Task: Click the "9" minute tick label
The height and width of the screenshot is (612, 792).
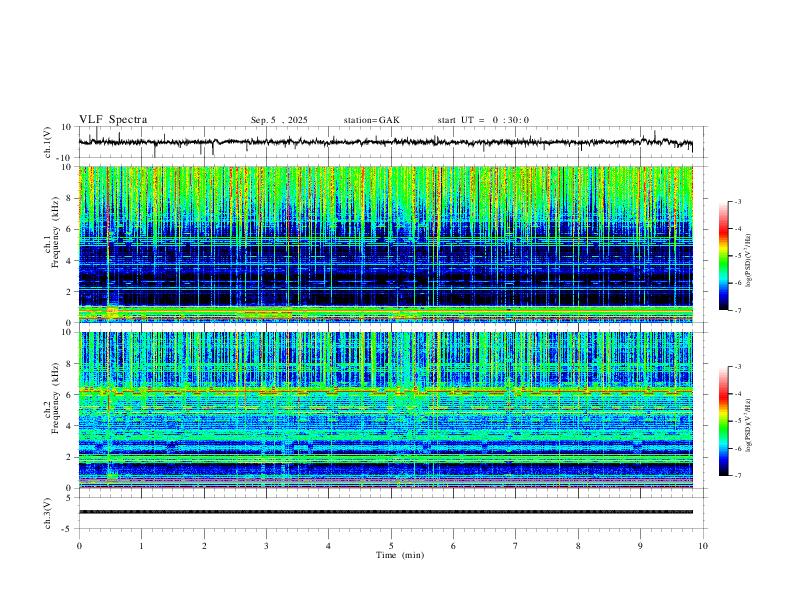Action: tap(640, 546)
